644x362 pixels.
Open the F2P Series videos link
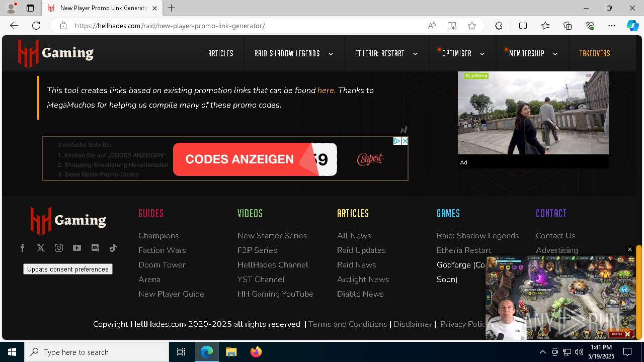point(257,250)
